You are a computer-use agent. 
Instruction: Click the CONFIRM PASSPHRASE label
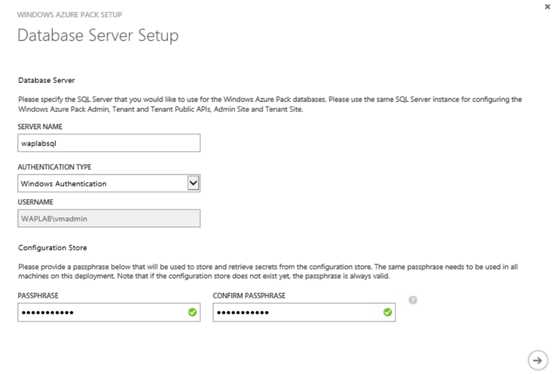(249, 296)
